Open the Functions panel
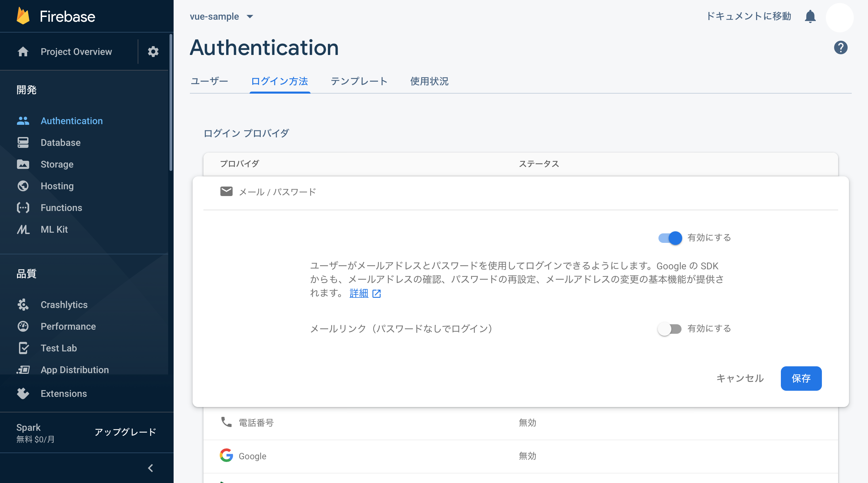 point(61,208)
